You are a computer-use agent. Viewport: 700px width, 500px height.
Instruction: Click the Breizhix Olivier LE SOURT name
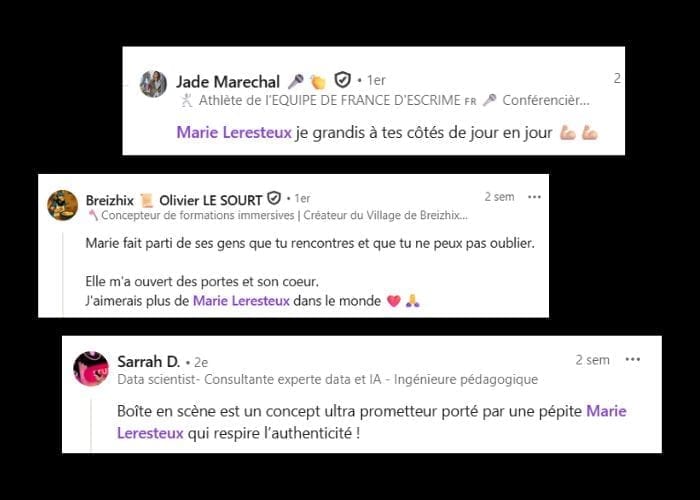tap(174, 200)
